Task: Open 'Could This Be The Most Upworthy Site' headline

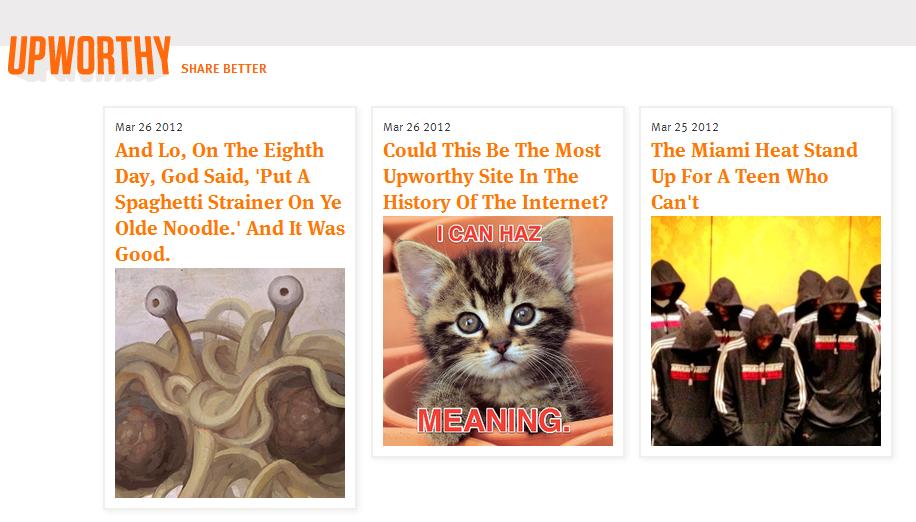Action: click(x=495, y=176)
